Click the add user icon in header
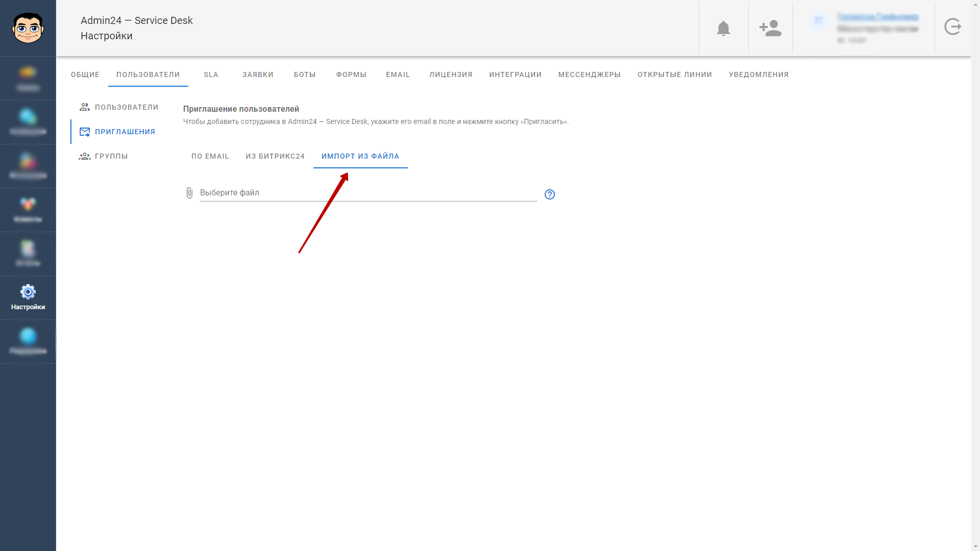The height and width of the screenshot is (551, 980). tap(770, 28)
